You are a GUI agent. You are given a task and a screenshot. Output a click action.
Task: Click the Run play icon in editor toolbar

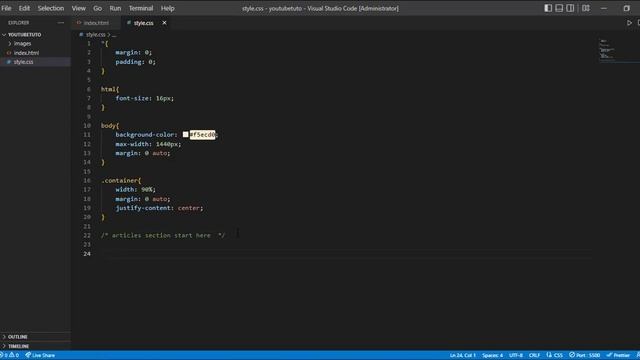tap(629, 23)
